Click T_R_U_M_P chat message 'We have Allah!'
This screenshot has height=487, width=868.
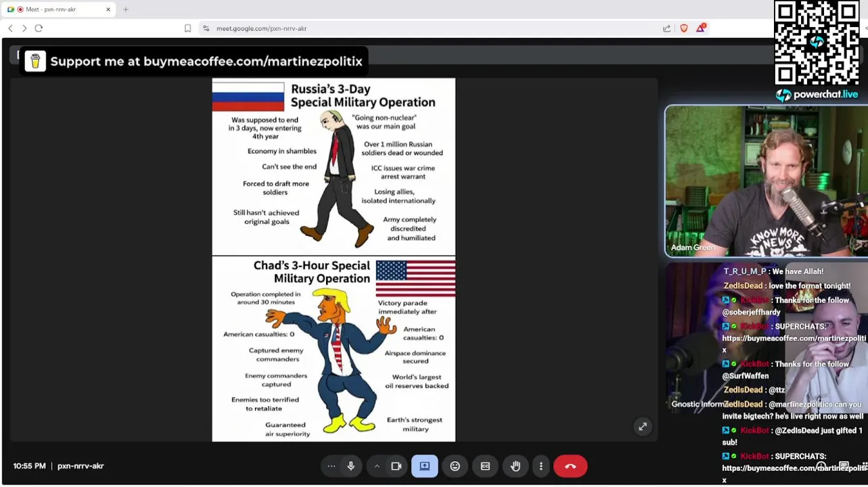point(773,271)
